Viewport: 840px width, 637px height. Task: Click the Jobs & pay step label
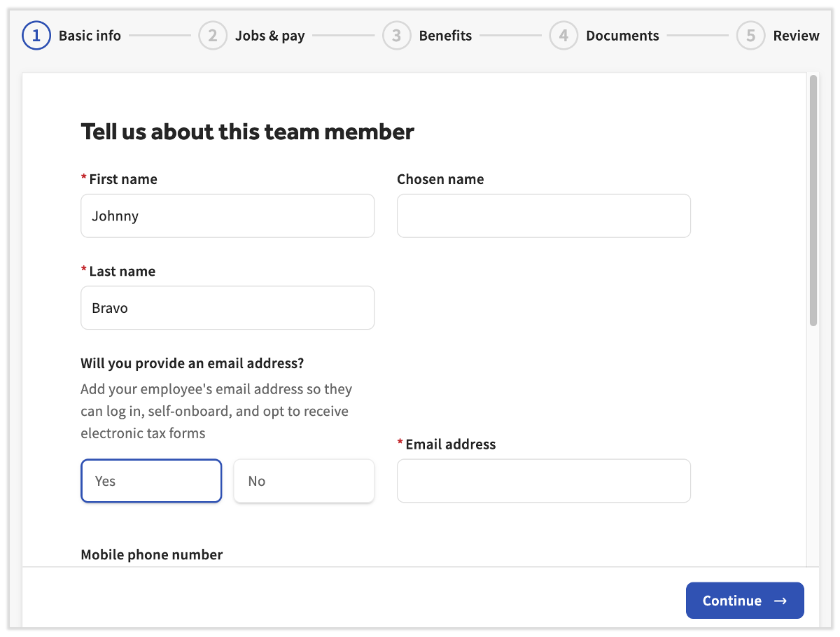270,36
